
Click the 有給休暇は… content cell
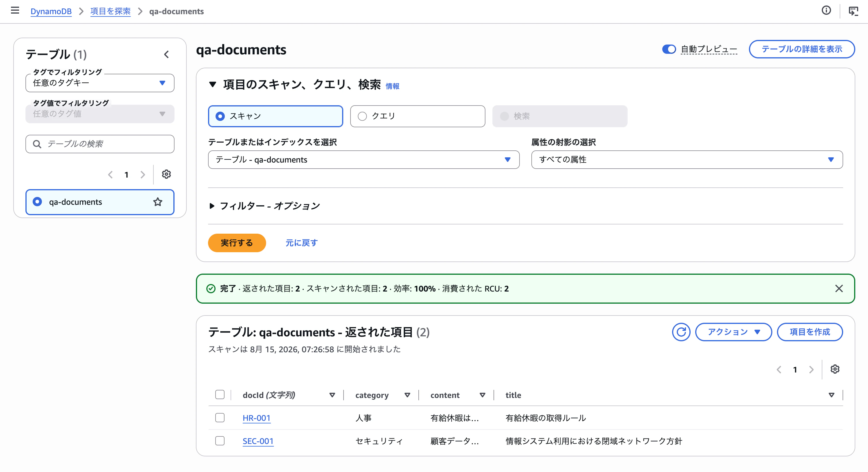(455, 418)
